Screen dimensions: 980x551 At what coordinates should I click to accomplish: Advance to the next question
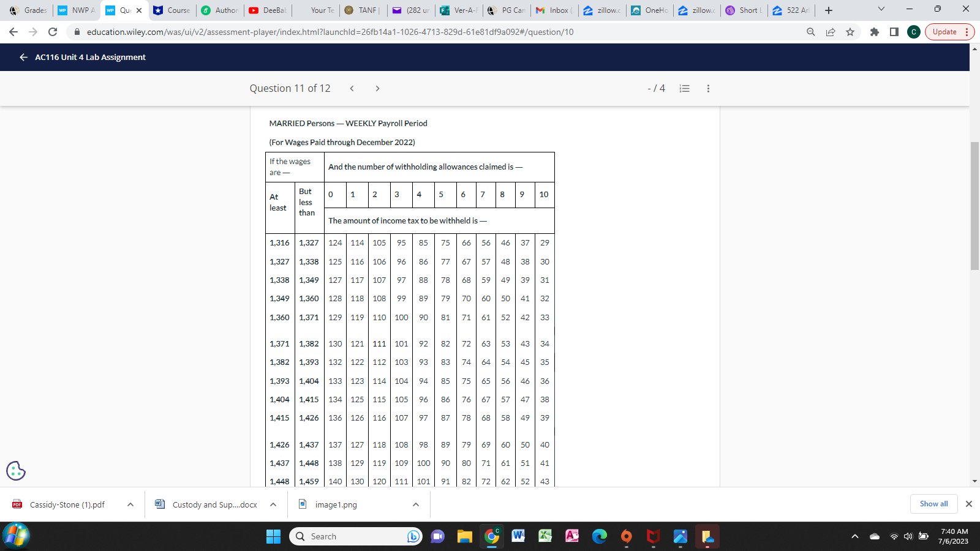coord(377,88)
